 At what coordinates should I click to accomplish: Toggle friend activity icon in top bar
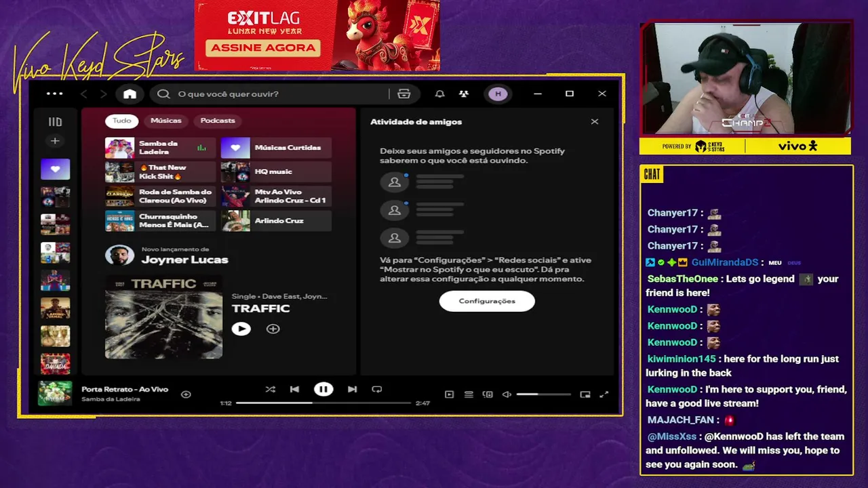pos(464,94)
